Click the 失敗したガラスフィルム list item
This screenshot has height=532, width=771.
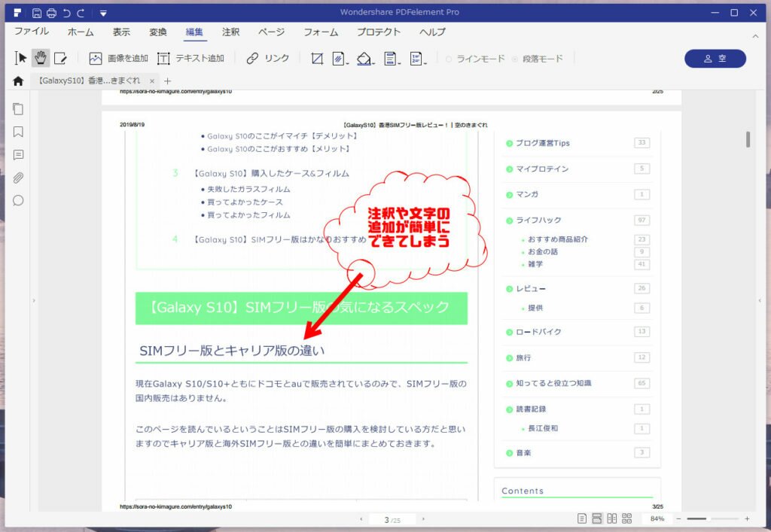click(x=248, y=189)
